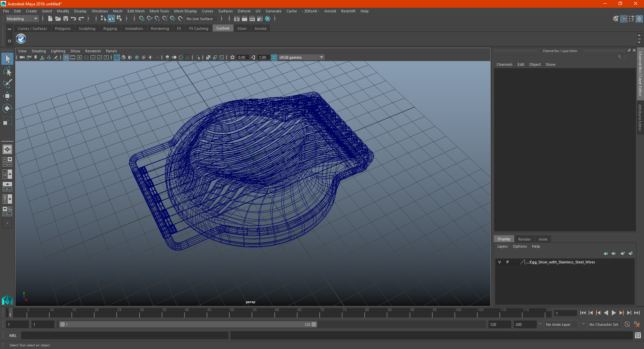Redo the last action
This screenshot has height=349, width=644.
coord(81,19)
